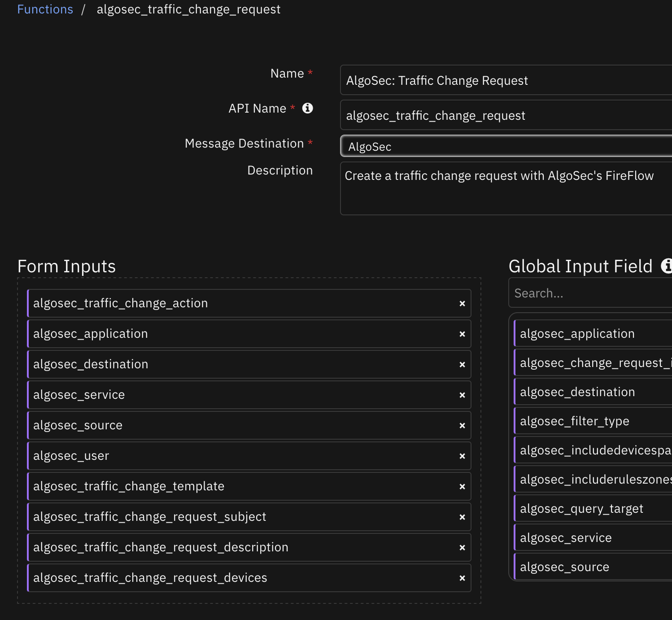Select algosec_destination in Form Inputs

(249, 364)
